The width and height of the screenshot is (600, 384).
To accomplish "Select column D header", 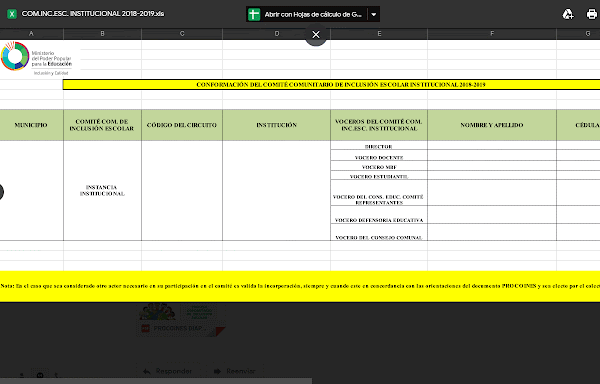I will pos(276,34).
